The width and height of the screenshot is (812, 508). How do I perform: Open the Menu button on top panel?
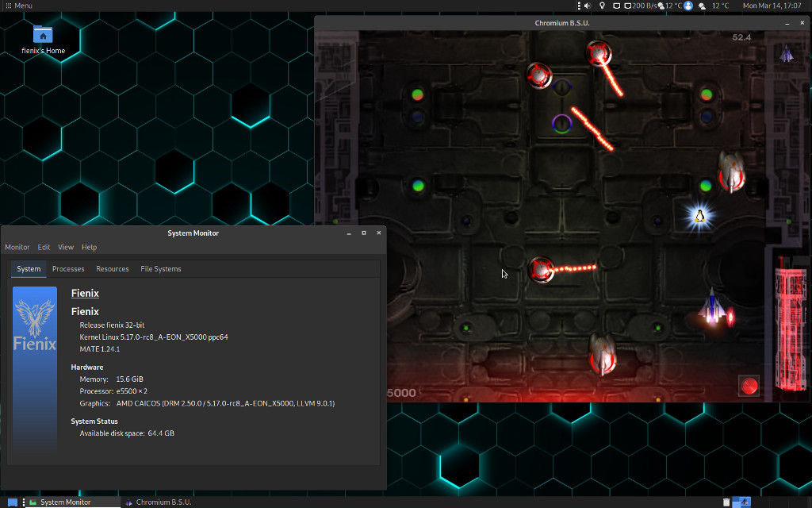[19, 6]
